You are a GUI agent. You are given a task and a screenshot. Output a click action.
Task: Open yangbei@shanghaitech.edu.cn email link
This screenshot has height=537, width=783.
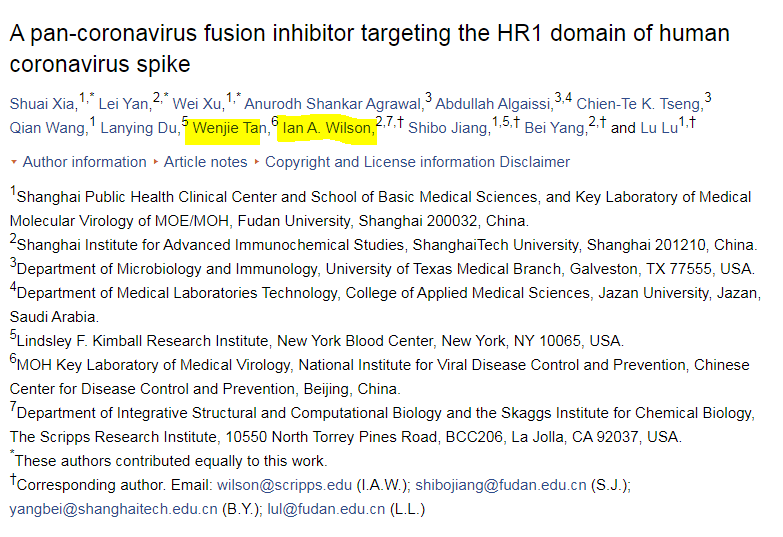(x=113, y=509)
